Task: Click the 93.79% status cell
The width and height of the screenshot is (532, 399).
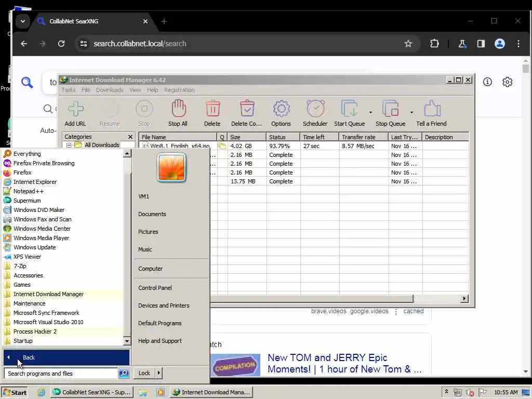Action: pos(280,146)
